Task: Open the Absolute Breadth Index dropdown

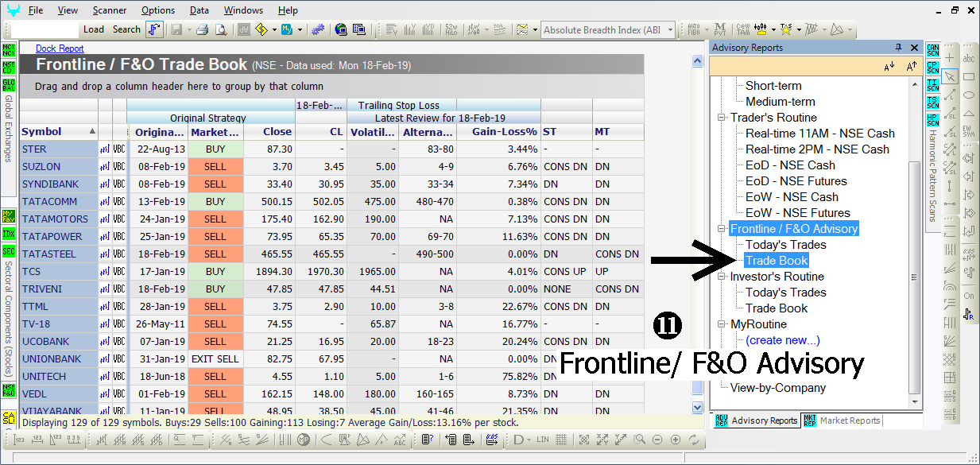Action: click(671, 30)
